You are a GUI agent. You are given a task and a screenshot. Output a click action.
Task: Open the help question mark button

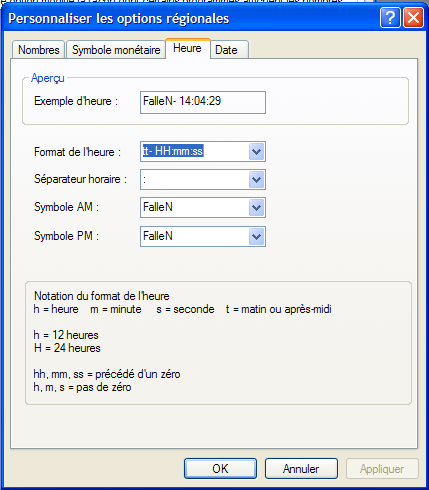pos(390,18)
